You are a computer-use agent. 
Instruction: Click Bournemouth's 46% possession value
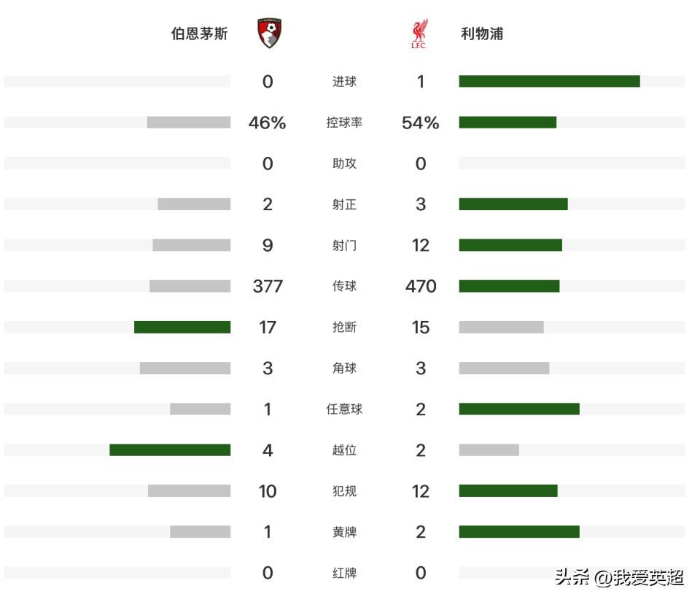point(268,123)
